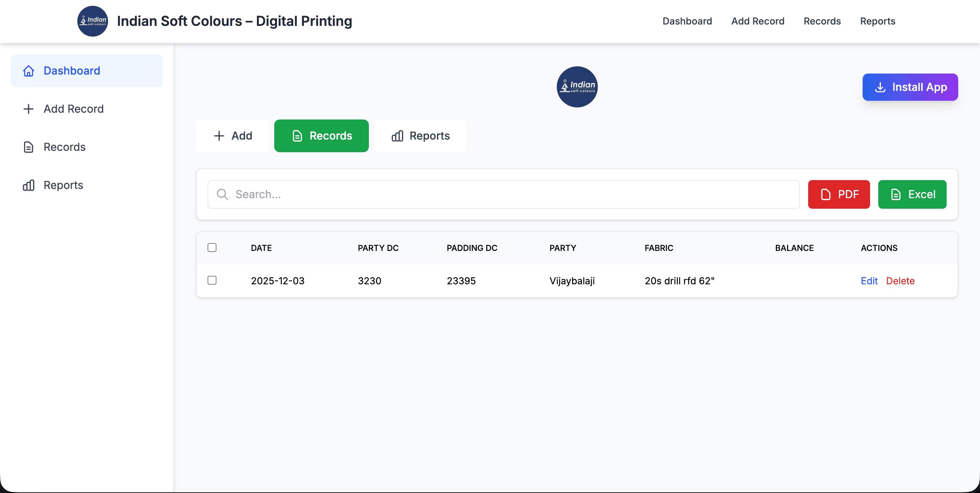This screenshot has height=493, width=980.
Task: Click the download icon on Install App button
Action: [880, 87]
